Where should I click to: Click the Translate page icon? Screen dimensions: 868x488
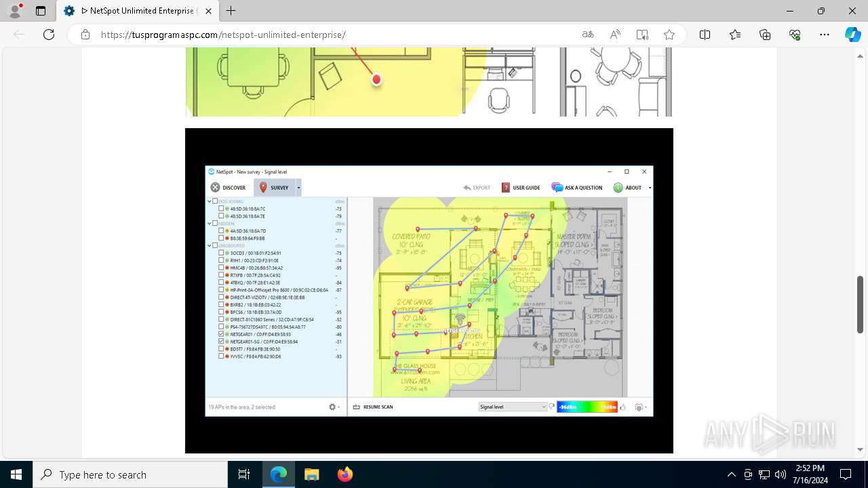[x=588, y=35]
